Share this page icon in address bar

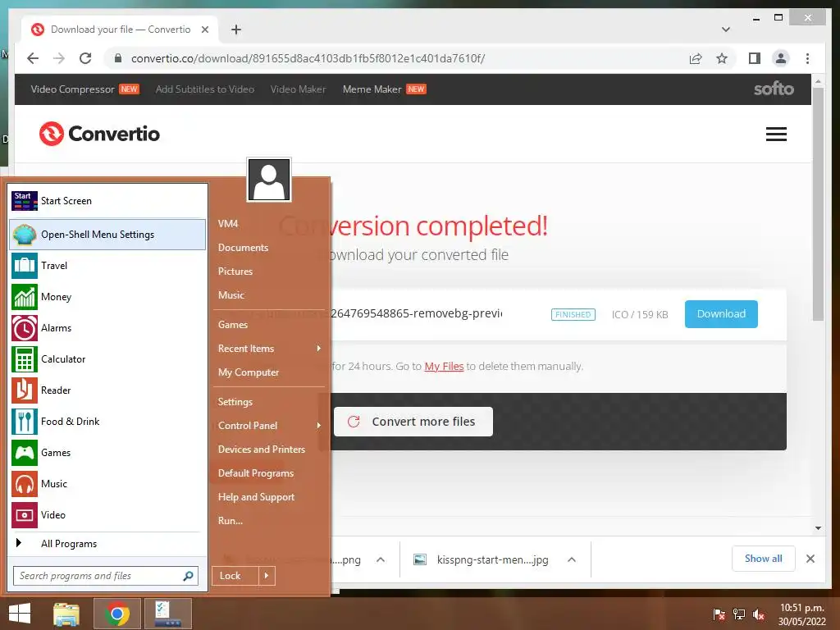[x=696, y=58]
